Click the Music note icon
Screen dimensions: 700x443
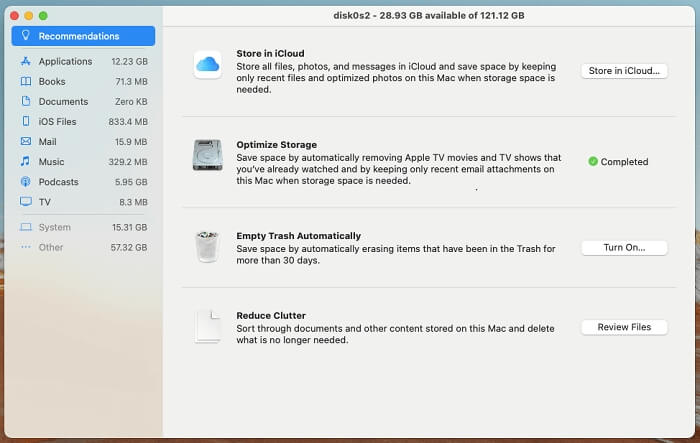tap(25, 161)
